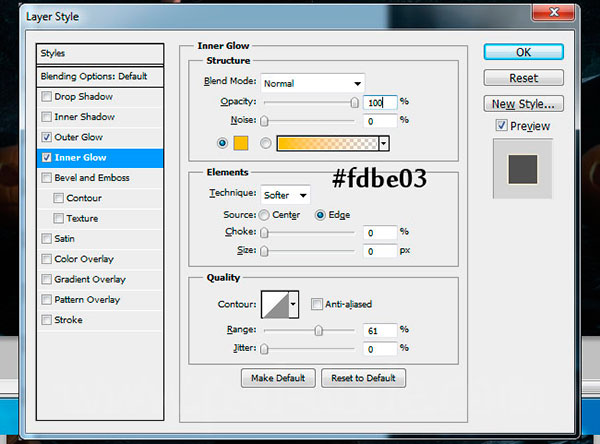
Task: Click the Range value field
Action: click(x=380, y=330)
